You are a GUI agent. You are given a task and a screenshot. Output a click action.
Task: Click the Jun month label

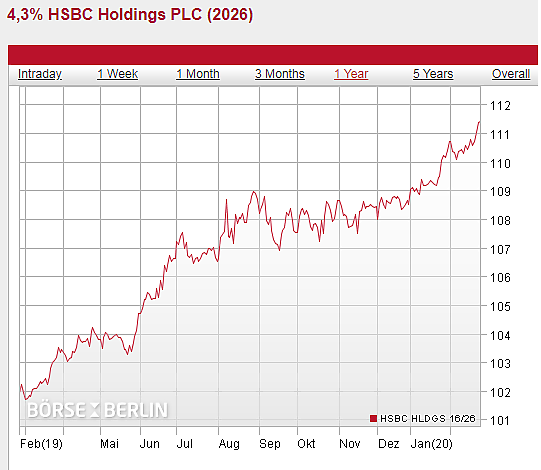click(149, 443)
